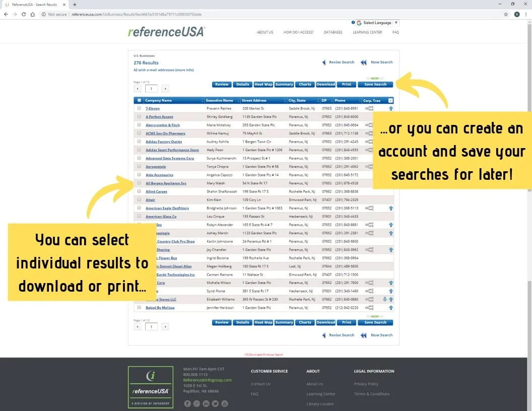Go to previous results page at top
Image resolution: width=532 pixels, height=411 pixels.
(x=138, y=89)
